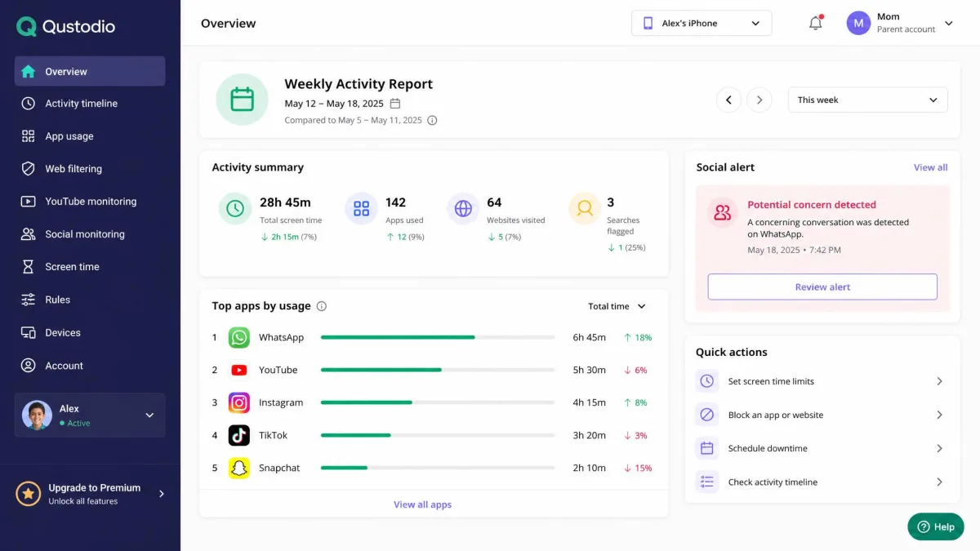Click the Upgrade to Premium star icon
The image size is (980, 551).
29,494
